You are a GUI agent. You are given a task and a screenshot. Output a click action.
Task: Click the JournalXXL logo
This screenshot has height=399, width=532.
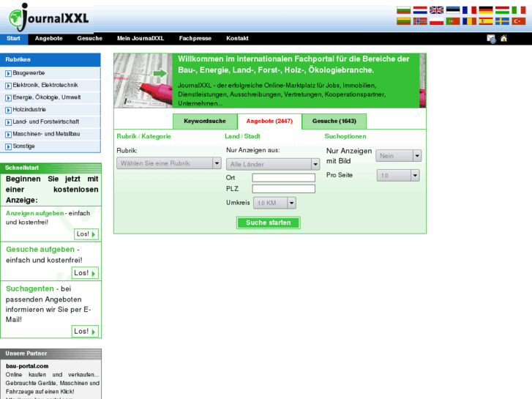click(x=49, y=18)
